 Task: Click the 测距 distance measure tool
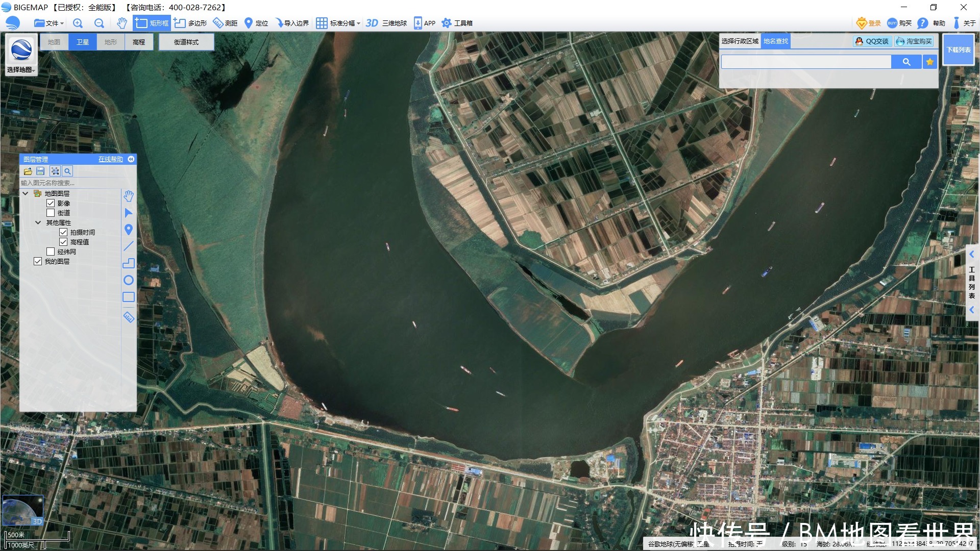tap(225, 23)
